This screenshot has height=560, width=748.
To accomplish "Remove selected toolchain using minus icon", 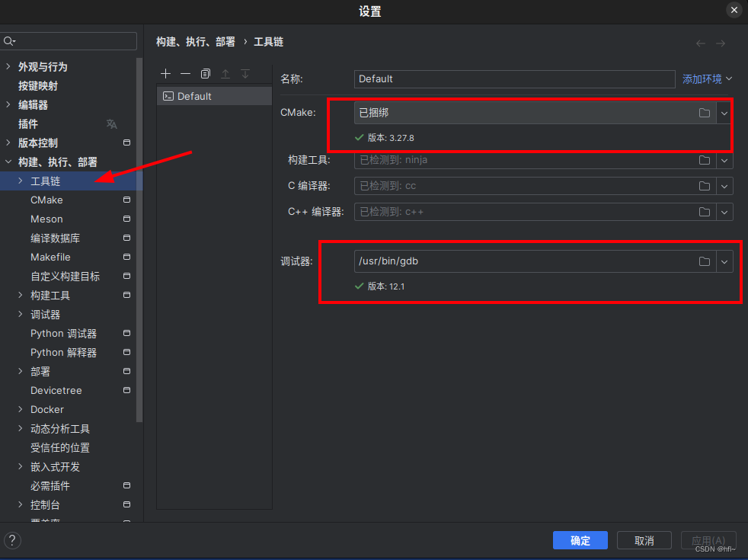I will (185, 73).
